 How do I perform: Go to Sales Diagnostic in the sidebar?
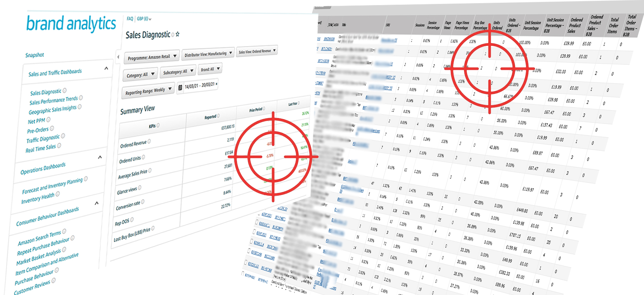tap(46, 92)
